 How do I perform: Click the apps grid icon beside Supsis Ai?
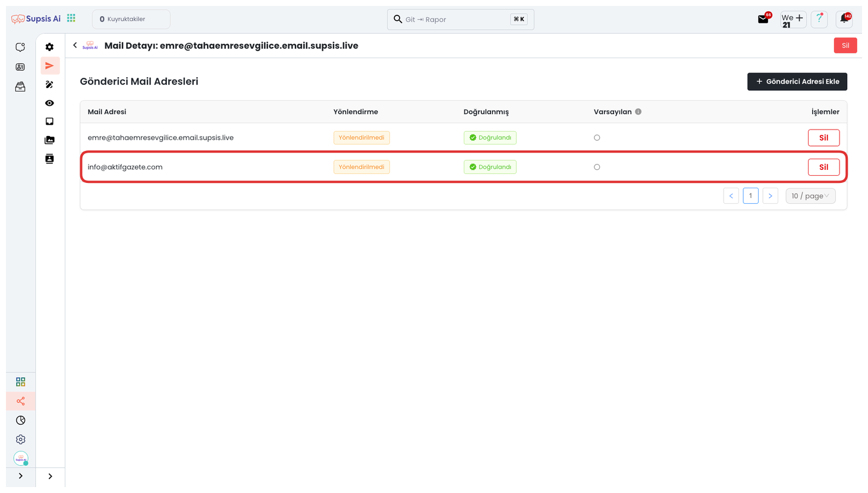[x=71, y=18]
